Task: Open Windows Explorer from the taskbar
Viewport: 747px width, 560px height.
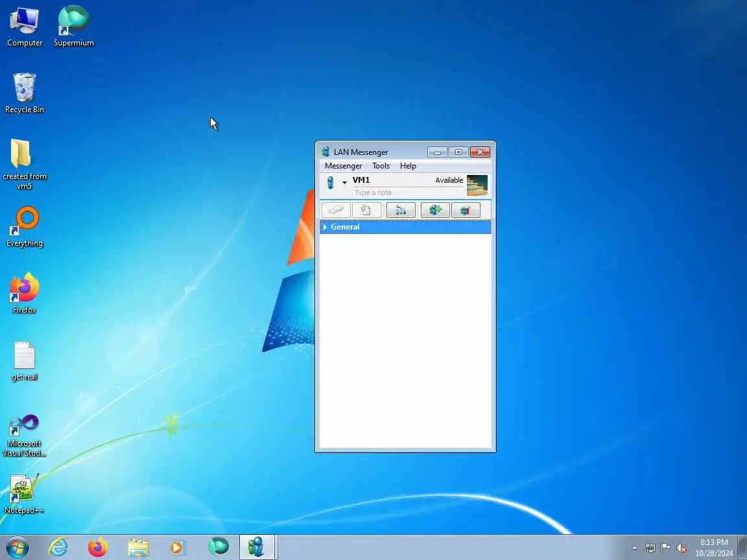Action: 138,547
